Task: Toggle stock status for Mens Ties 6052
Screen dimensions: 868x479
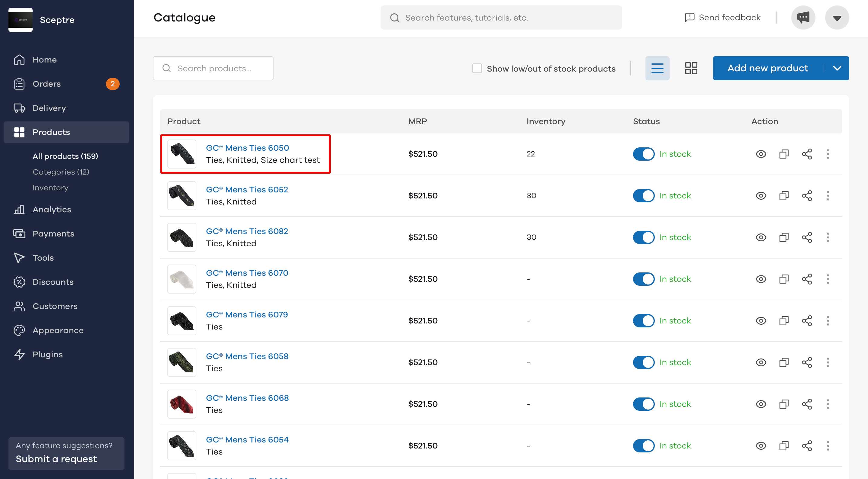Action: tap(643, 196)
